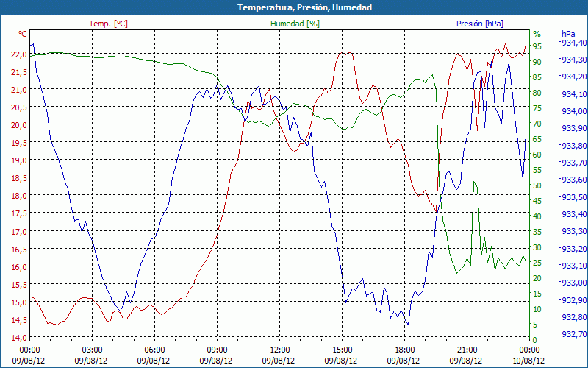
Task: Click the green % axis unit label
Action: tap(537, 34)
